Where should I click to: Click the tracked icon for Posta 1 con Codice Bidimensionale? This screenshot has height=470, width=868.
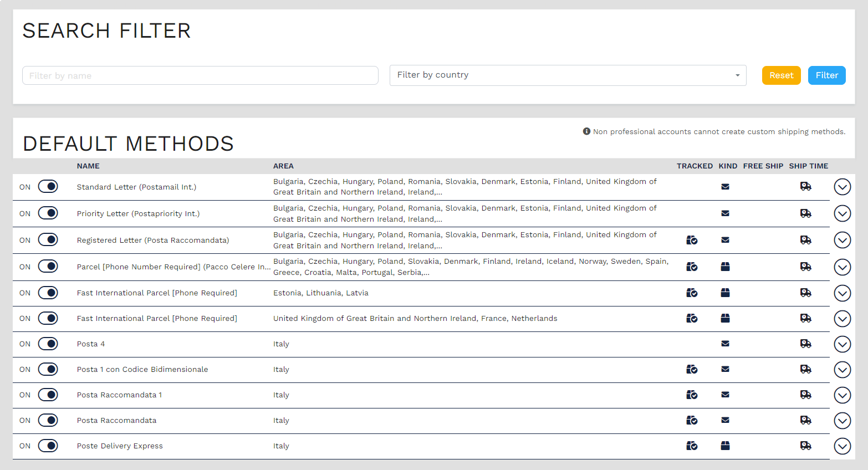tap(692, 369)
